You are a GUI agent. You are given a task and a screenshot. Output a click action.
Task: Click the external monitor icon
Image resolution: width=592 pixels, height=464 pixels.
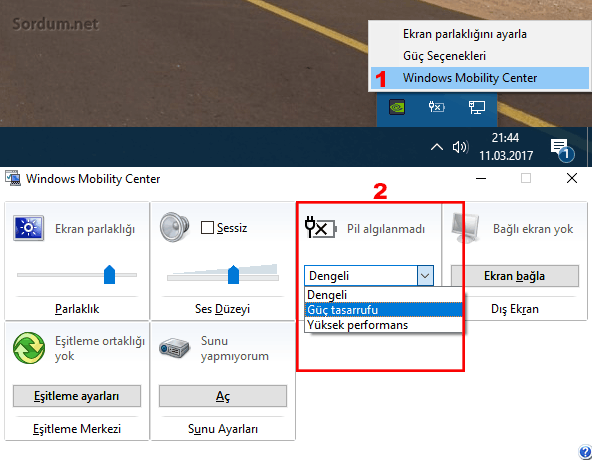466,228
